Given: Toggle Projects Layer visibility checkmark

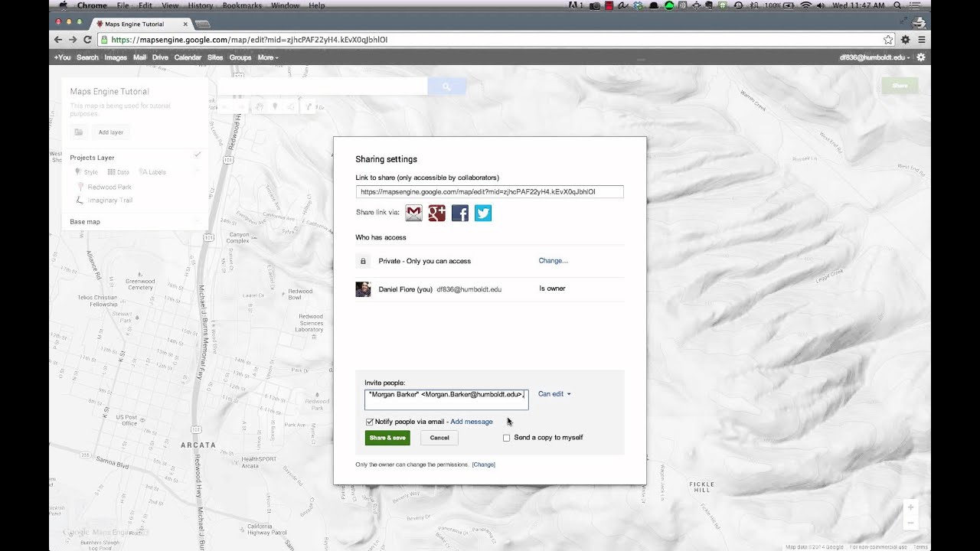Looking at the screenshot, I should 198,155.
